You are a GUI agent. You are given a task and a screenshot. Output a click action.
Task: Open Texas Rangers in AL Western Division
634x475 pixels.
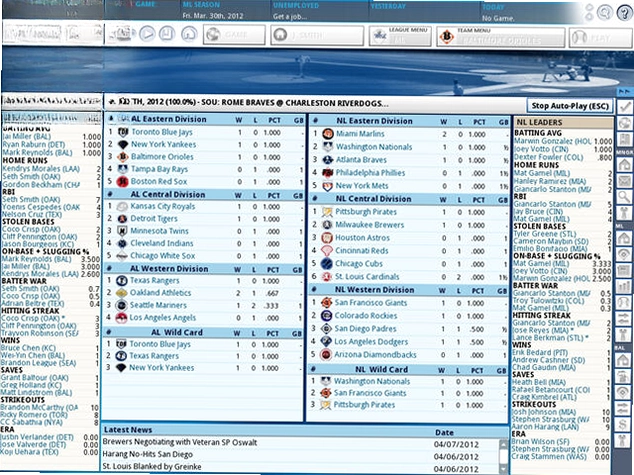[x=154, y=281]
